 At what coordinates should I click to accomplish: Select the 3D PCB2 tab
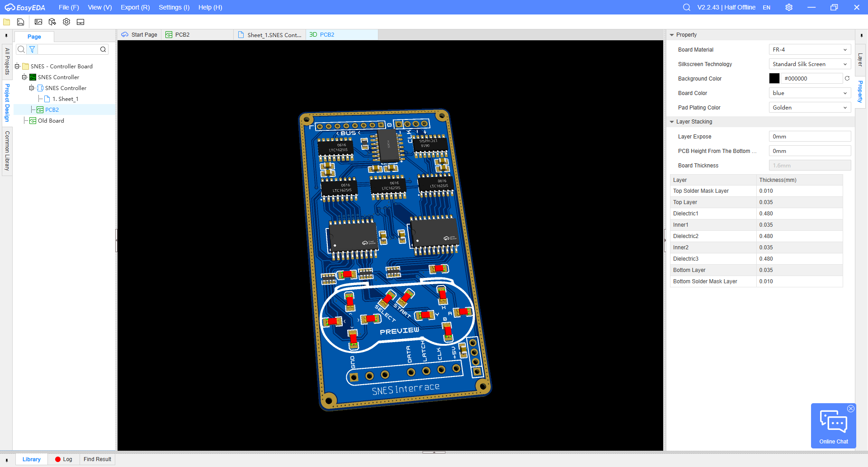click(x=342, y=35)
